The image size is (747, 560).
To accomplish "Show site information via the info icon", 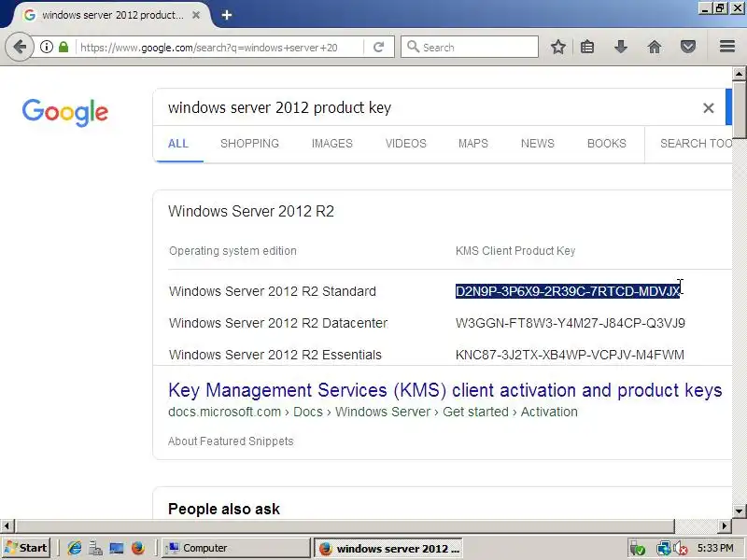I will [46, 47].
